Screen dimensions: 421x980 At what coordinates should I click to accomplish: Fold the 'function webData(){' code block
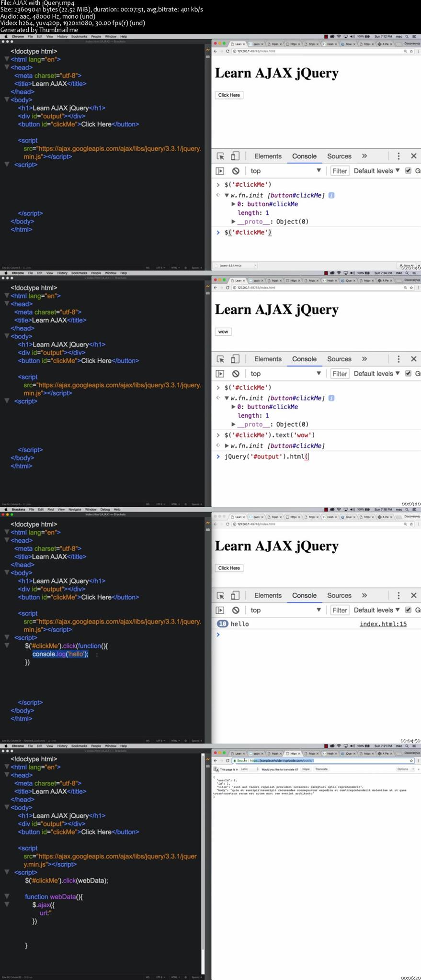[x=7, y=896]
